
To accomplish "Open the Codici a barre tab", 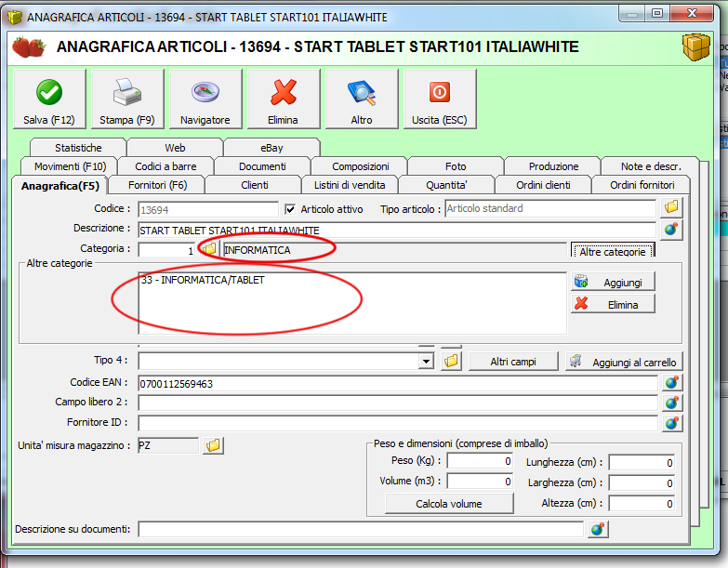I will coord(165,166).
